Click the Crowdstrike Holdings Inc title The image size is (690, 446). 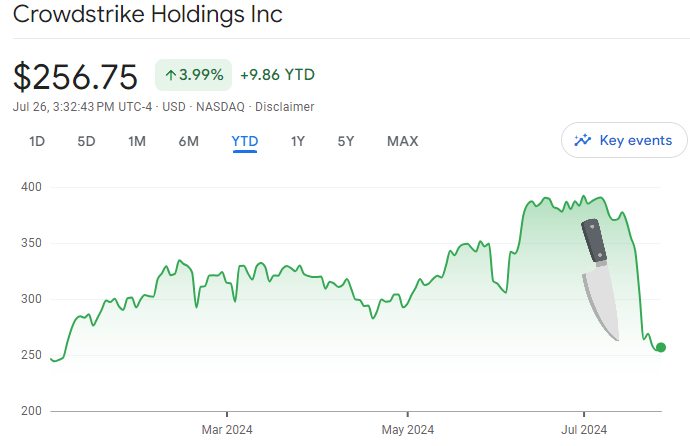[x=147, y=15]
